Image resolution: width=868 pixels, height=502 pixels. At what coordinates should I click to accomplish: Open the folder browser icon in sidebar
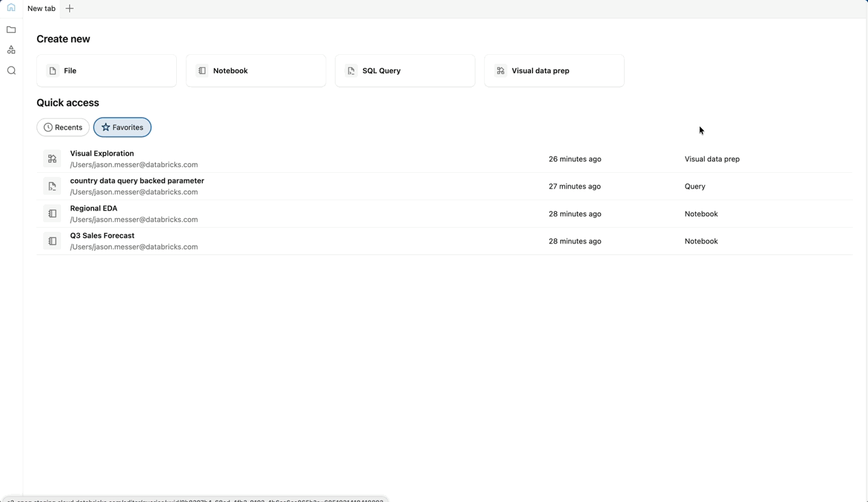pyautogui.click(x=11, y=29)
